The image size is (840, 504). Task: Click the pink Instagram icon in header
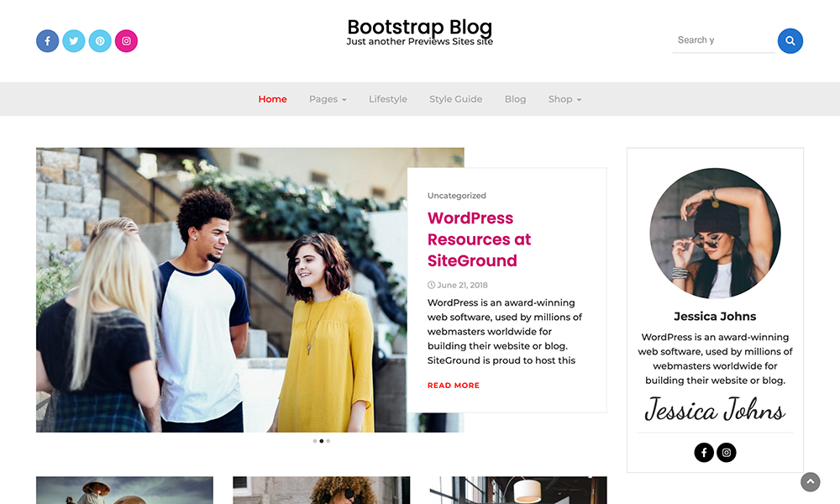[x=126, y=41]
